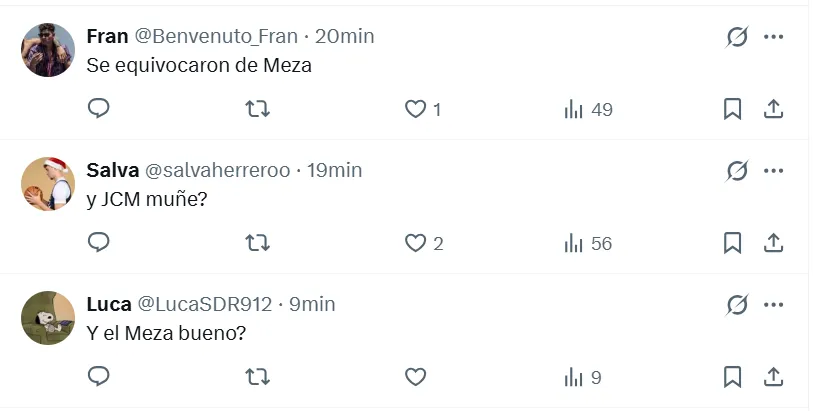Screen dimensions: 813x411
Task: Click Salva's profile avatar
Action: tap(48, 184)
